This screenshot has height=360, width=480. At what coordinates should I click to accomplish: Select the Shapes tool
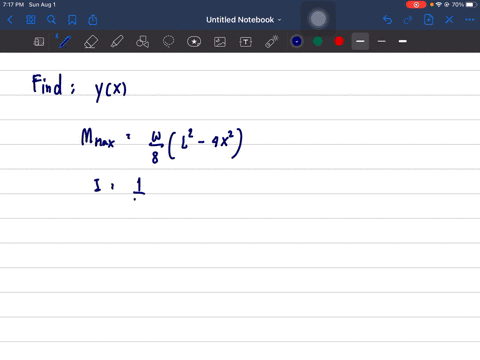pyautogui.click(x=142, y=42)
